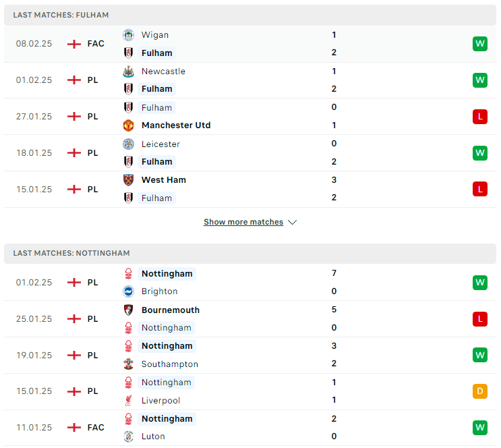
Task: Click the Southampton club crest icon
Action: click(128, 364)
